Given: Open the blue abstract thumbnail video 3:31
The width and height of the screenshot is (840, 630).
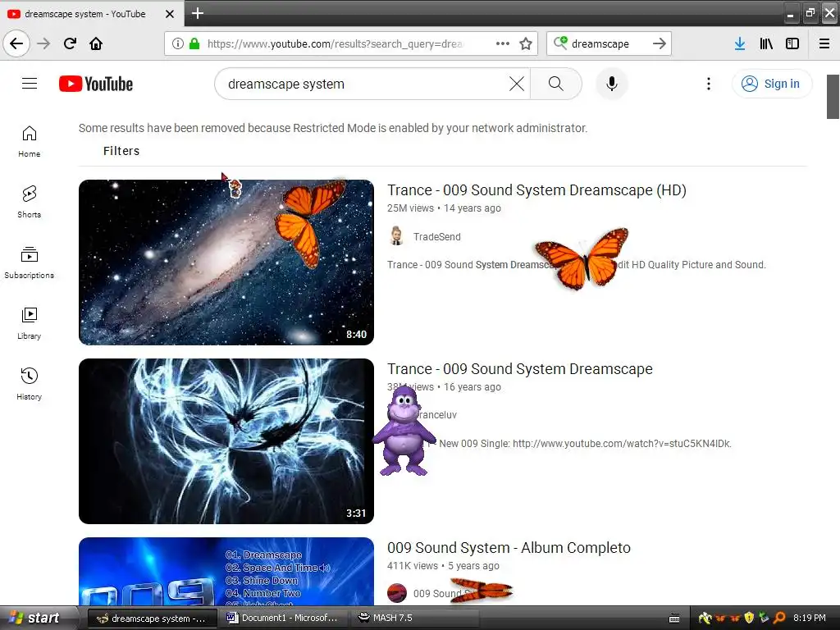Looking at the screenshot, I should (226, 441).
